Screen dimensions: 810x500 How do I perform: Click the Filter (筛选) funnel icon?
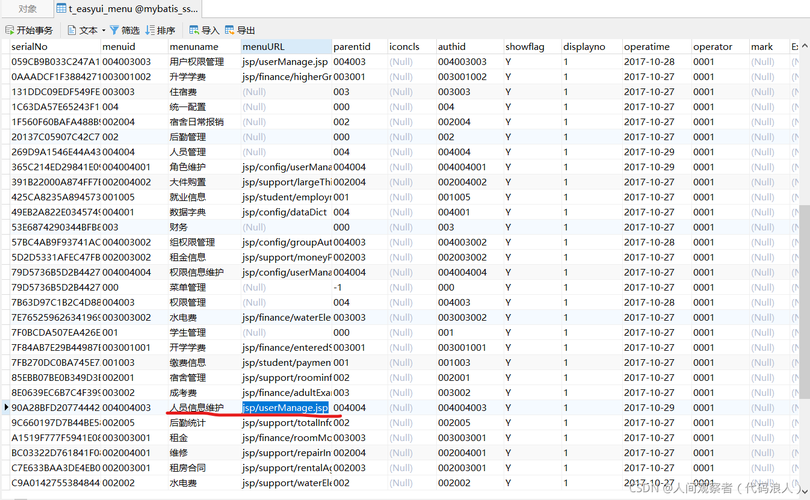coord(114,30)
